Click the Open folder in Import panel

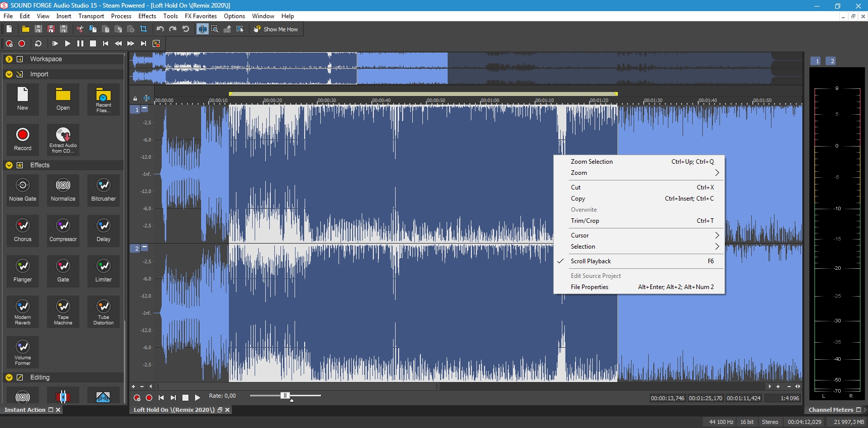click(63, 99)
